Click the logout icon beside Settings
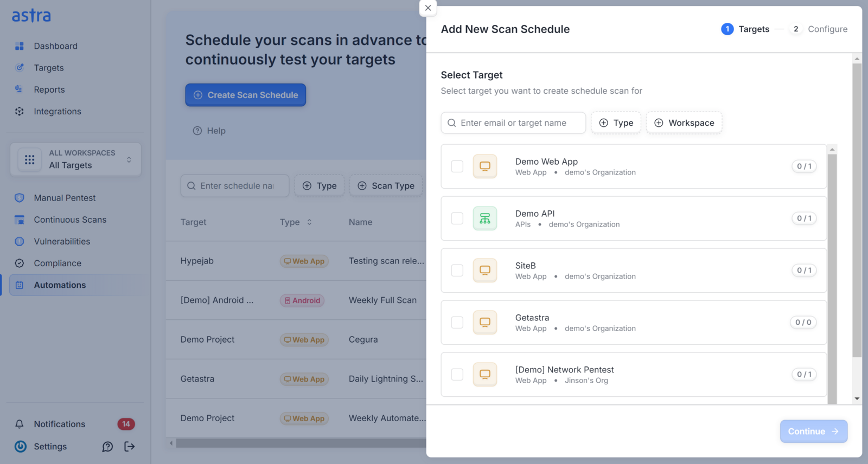The image size is (868, 464). coord(130,447)
